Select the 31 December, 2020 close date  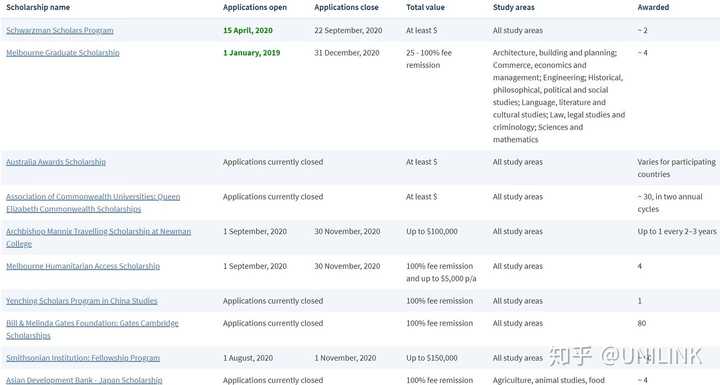pos(347,53)
